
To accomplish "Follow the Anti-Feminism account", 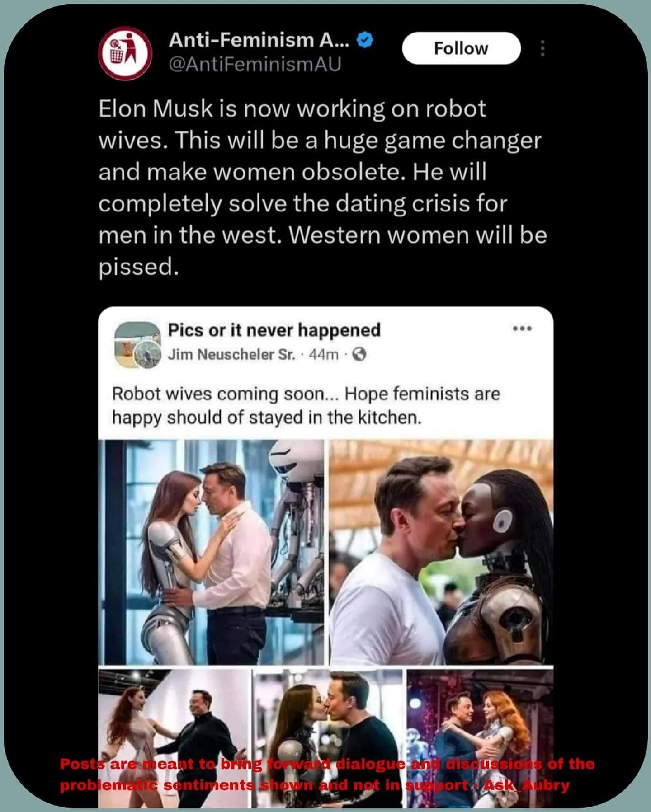I will pos(461,48).
